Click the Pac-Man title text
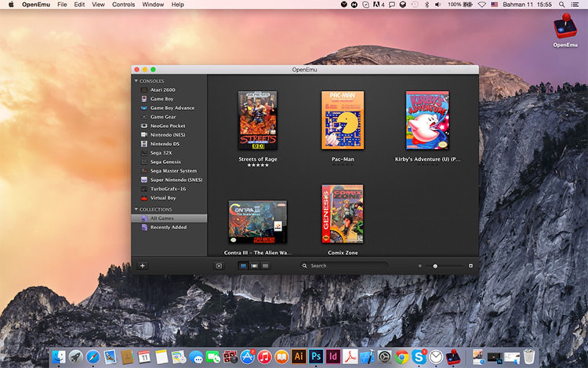This screenshot has height=368, width=588. [343, 159]
